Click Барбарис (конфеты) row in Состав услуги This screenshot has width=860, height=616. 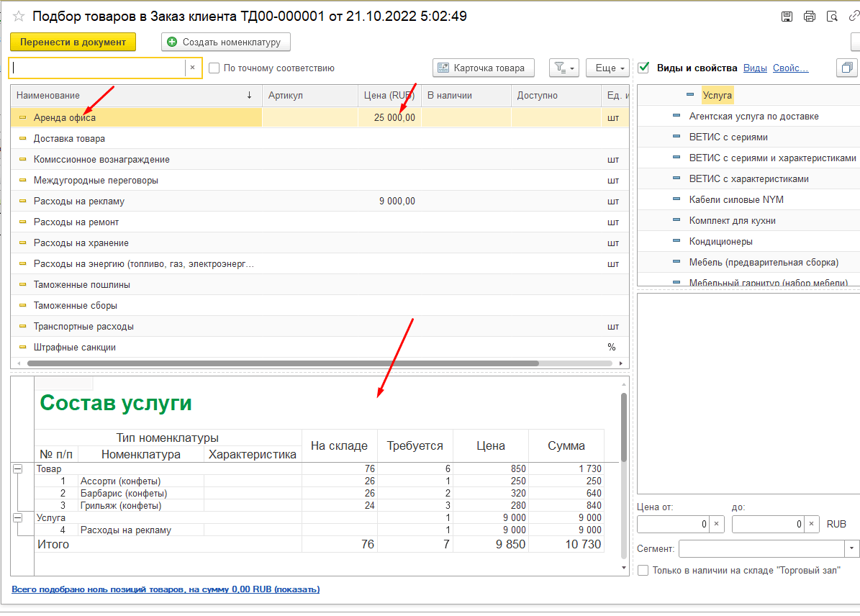(320, 493)
